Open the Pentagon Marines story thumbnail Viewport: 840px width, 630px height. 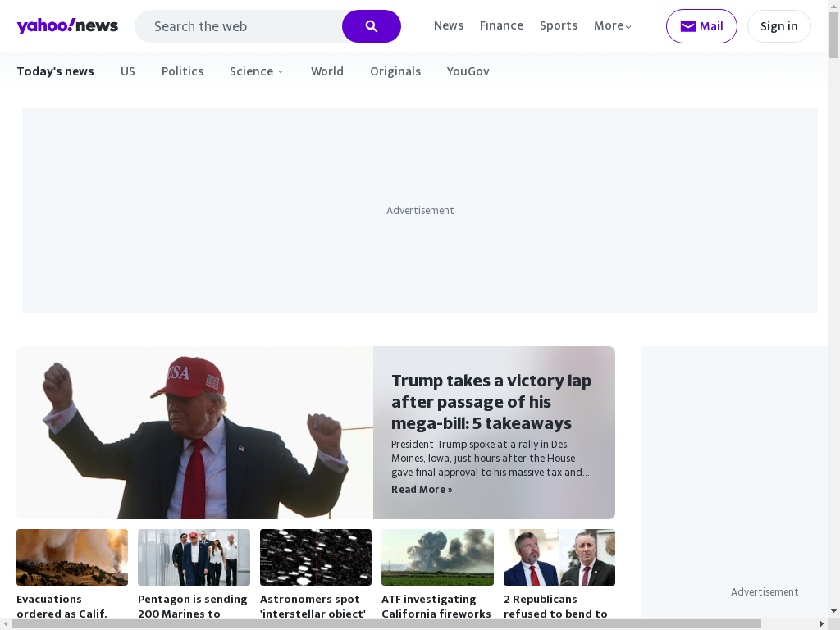click(194, 557)
